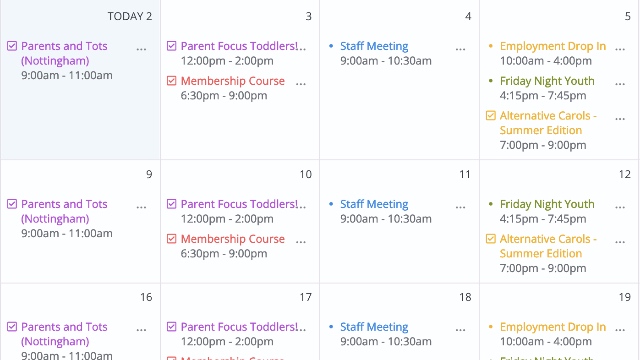Toggle checkbox icon for Parents and Tots on today
The image size is (640, 360).
tap(12, 46)
